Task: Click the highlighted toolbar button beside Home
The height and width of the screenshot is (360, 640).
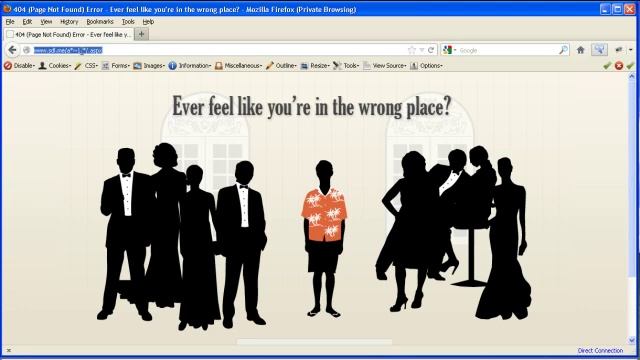Action: 599,50
